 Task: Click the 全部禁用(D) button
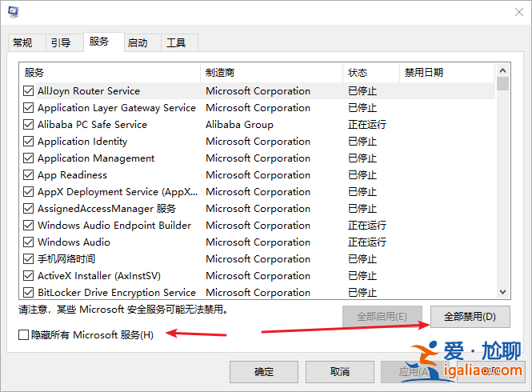tap(470, 317)
